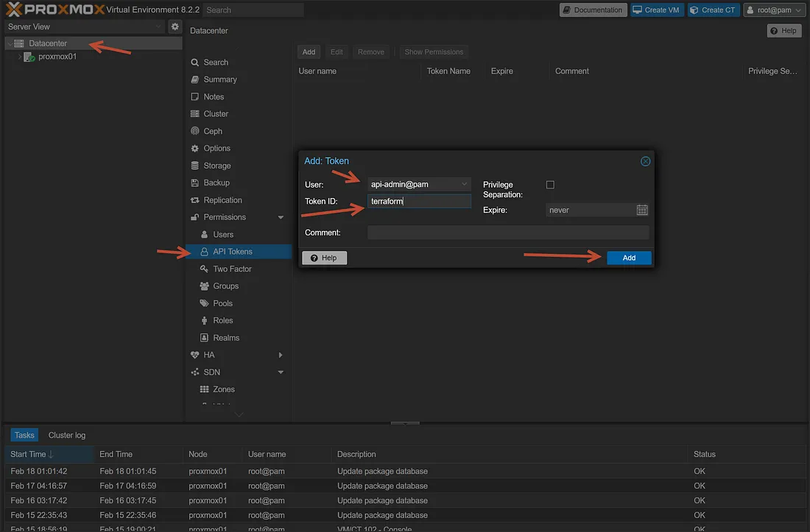Viewport: 810px width, 532px height.
Task: Enable the Privilege Separation checkbox
Action: 550,185
